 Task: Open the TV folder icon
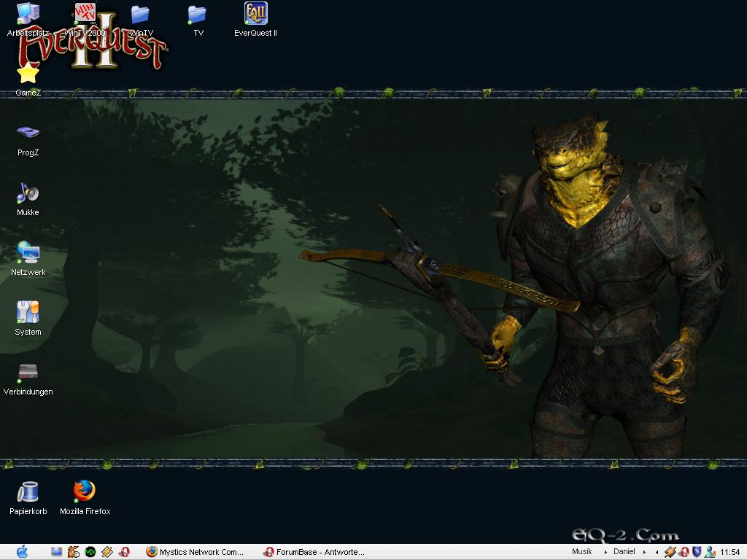[198, 19]
